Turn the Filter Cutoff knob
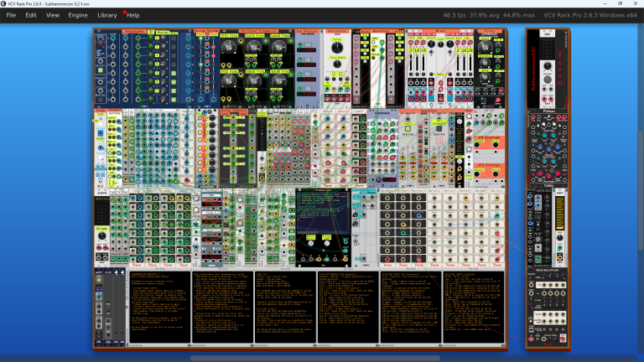Screen dimensions: 644x362 click(485, 46)
